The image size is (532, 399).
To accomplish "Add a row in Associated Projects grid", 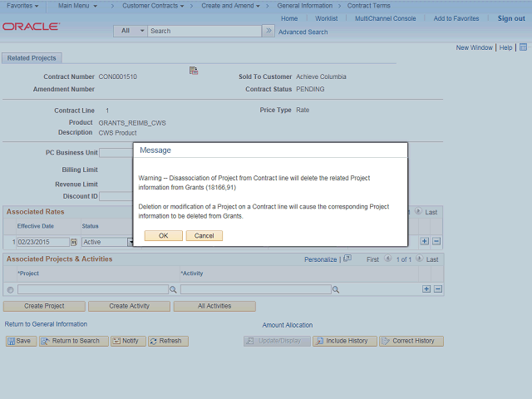I will pos(426,288).
